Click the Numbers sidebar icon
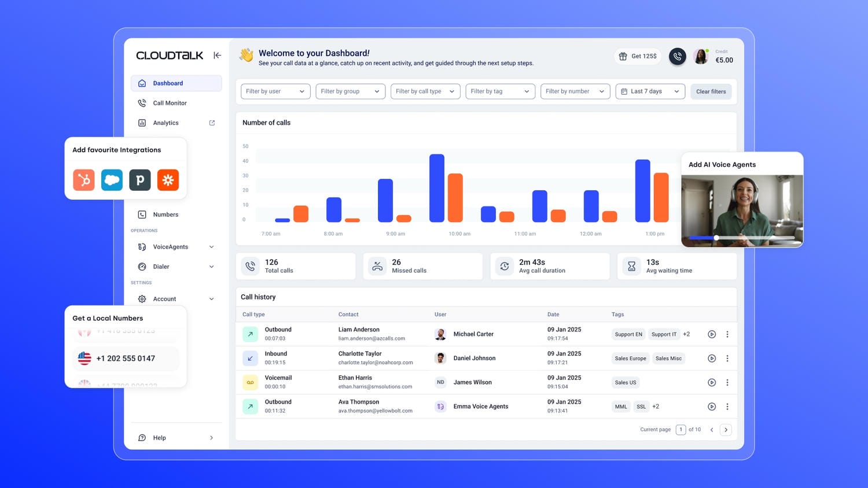This screenshot has height=488, width=868. point(142,215)
